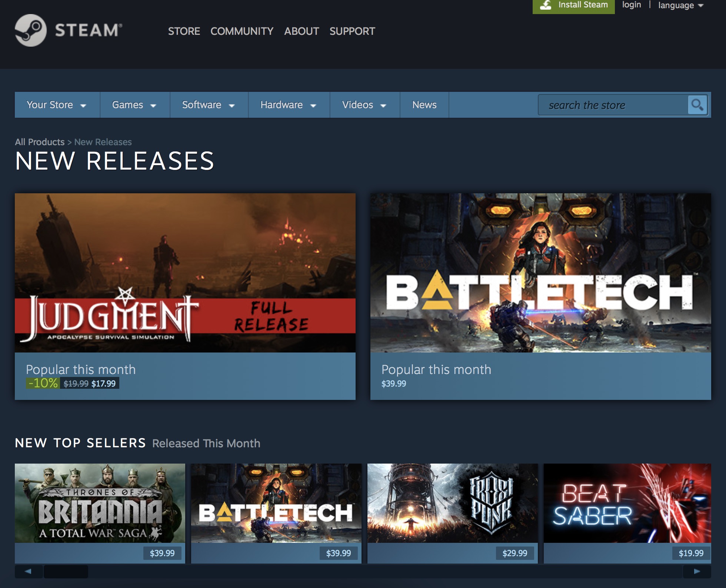The width and height of the screenshot is (726, 588).
Task: Open the STORE top menu
Action: coord(184,31)
